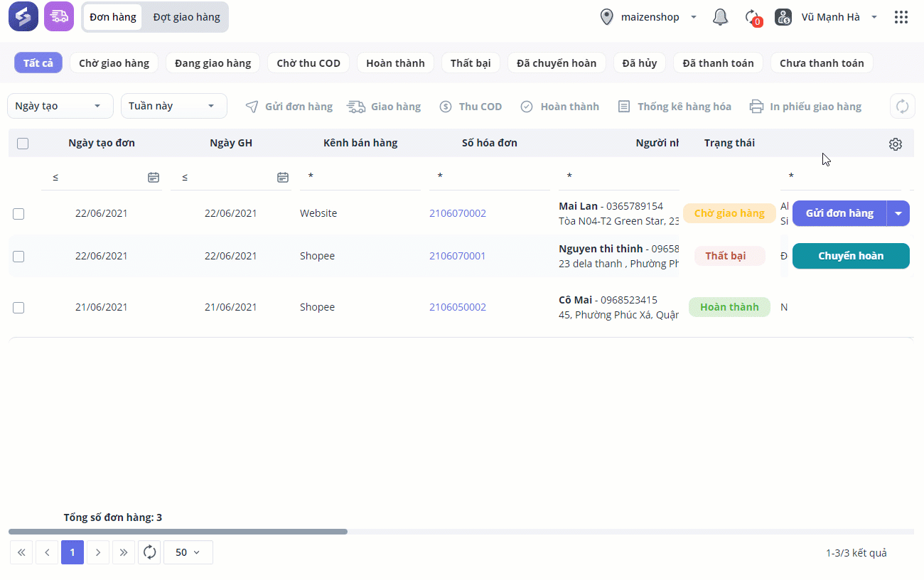
Task: Tick checkbox for order 2106070002
Action: 18,214
